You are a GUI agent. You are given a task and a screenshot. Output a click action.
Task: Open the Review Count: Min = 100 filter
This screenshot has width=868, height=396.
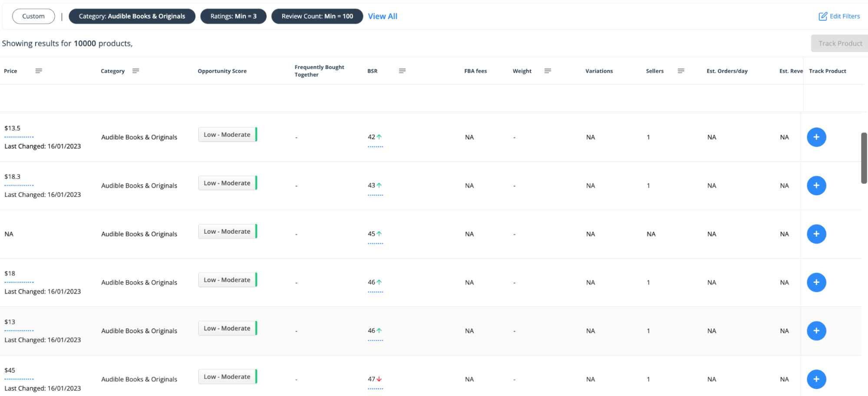tap(317, 16)
